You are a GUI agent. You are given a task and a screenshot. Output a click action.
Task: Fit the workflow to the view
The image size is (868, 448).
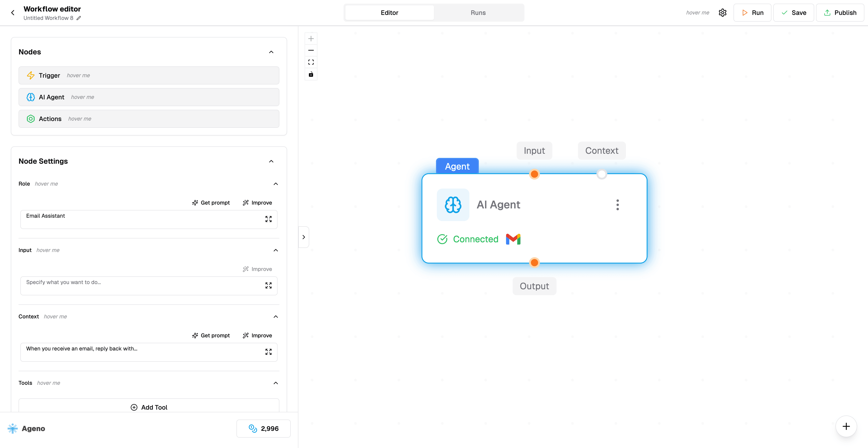click(311, 62)
